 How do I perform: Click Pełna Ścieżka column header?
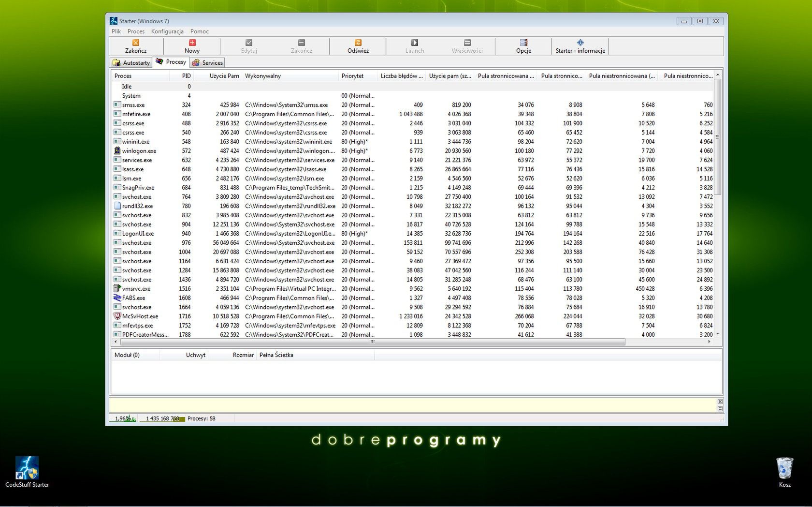316,355
